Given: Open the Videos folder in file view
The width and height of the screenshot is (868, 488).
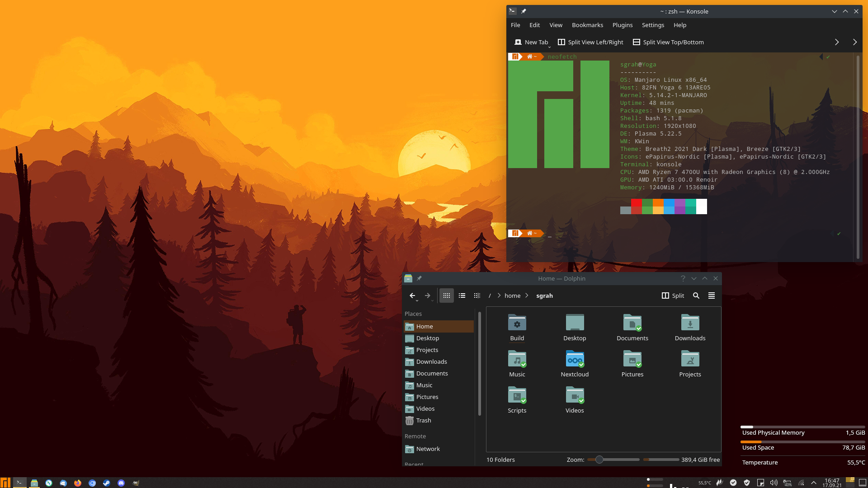Looking at the screenshot, I should pyautogui.click(x=575, y=399).
